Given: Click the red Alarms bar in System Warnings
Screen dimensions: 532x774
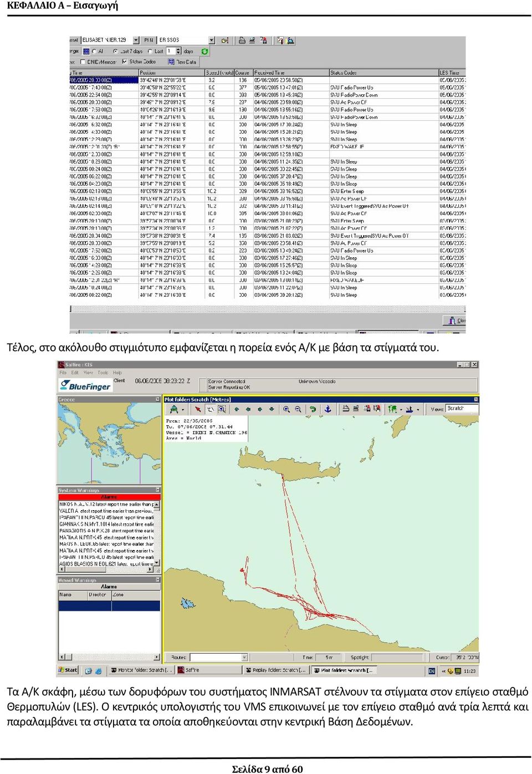Looking at the screenshot, I should [x=109, y=497].
